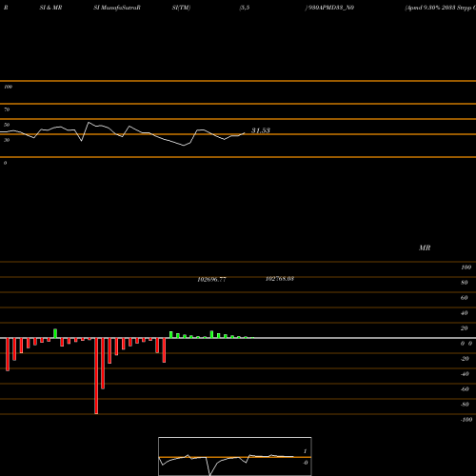The height and width of the screenshot is (476, 476).
Task: Click the 'MR' indicator label
Action: tap(425, 248)
